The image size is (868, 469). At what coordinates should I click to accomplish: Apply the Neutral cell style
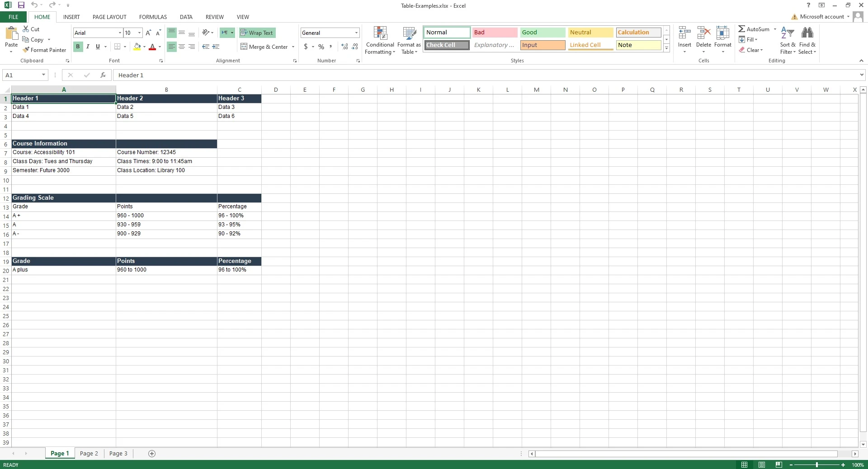click(x=590, y=33)
